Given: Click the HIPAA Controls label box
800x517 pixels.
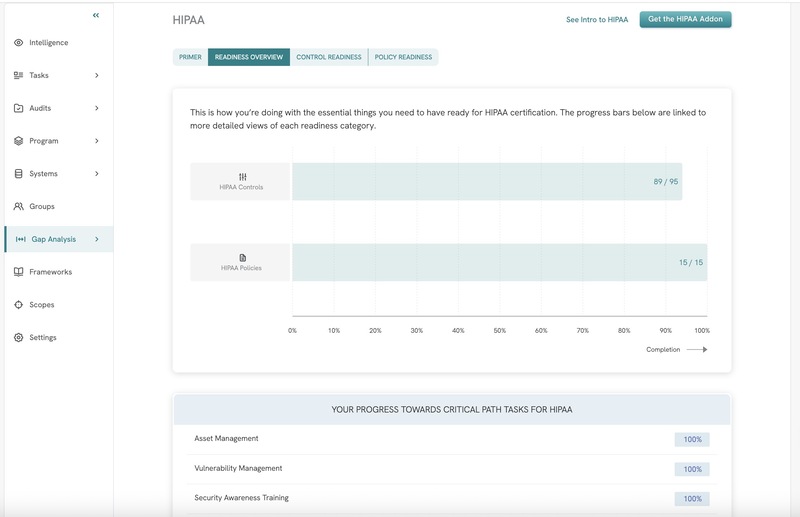Looking at the screenshot, I should tap(240, 182).
